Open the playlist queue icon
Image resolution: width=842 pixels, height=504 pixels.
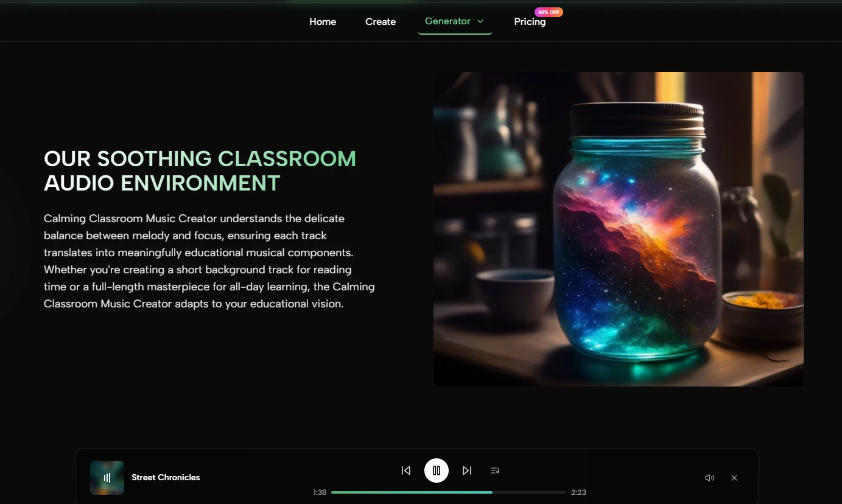coord(495,471)
